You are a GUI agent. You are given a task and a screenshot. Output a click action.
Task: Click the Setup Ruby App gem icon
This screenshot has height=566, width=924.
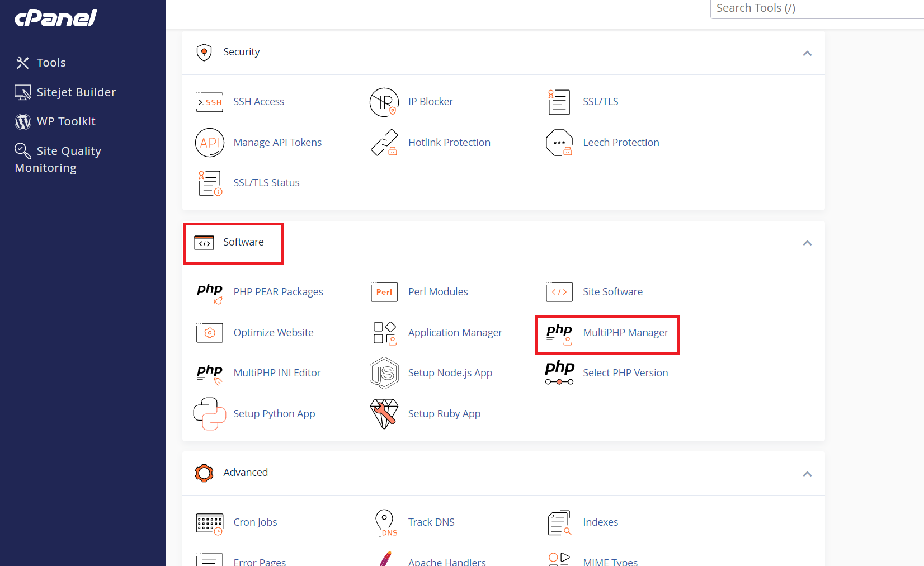(x=384, y=414)
